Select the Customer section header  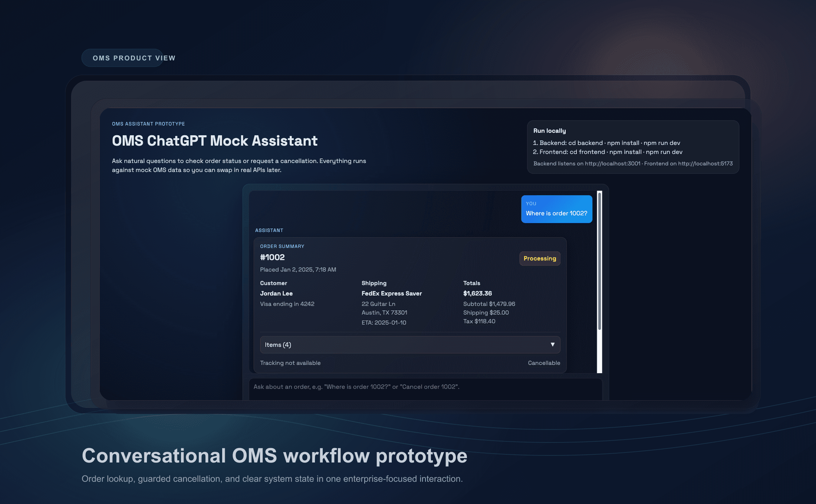(273, 283)
